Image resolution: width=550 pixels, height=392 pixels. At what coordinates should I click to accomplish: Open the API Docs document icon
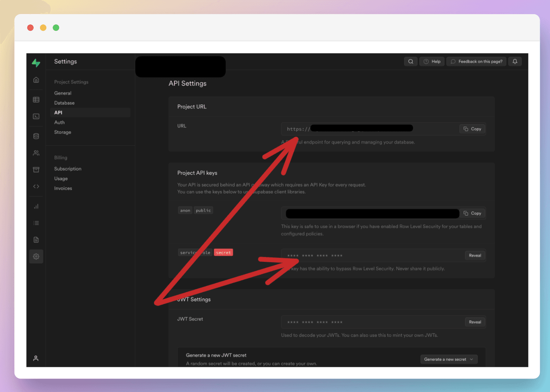tap(36, 240)
